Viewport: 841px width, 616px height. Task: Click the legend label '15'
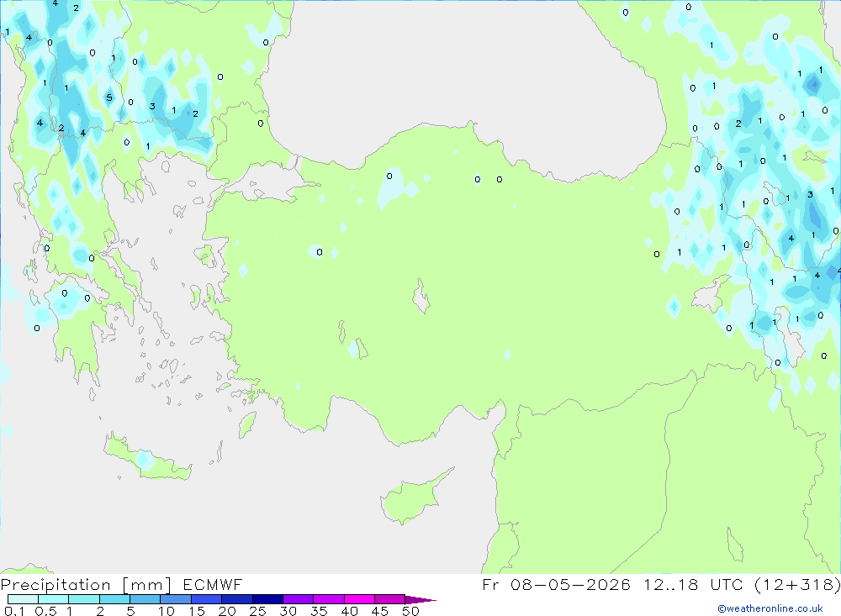pyautogui.click(x=197, y=611)
